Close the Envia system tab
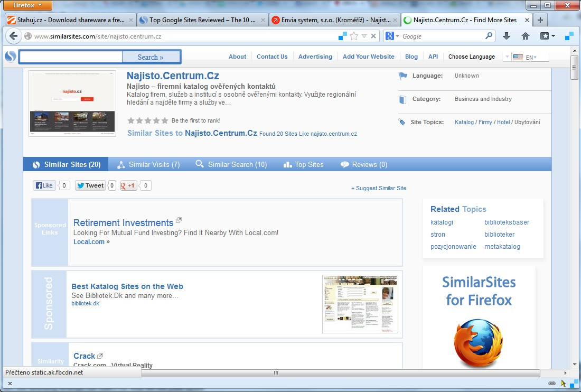Image resolution: width=581 pixels, height=392 pixels. pos(395,20)
